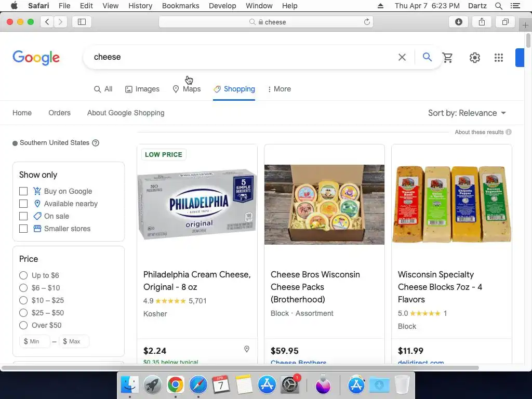Open Calendar in the dock
Image resolution: width=532 pixels, height=399 pixels.
point(221,385)
